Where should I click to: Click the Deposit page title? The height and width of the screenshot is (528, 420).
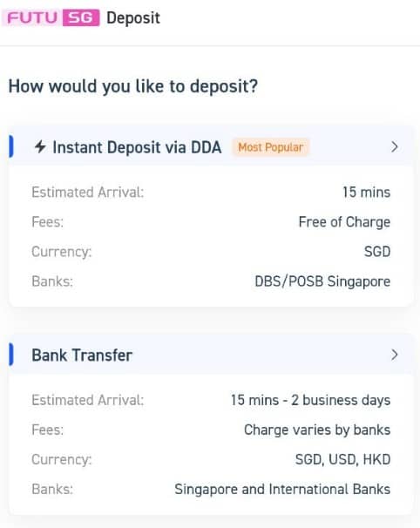click(x=133, y=17)
